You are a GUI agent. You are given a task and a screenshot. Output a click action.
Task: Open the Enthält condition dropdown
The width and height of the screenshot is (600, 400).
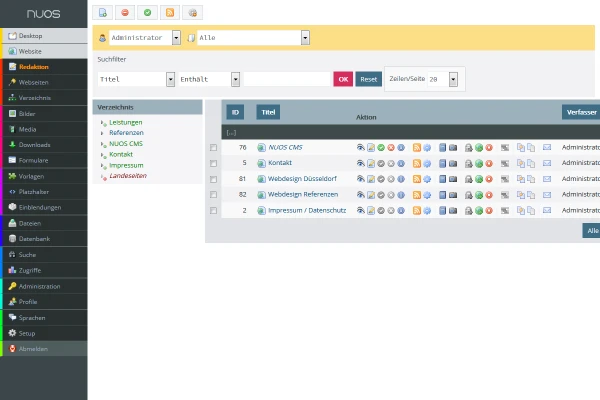[209, 79]
